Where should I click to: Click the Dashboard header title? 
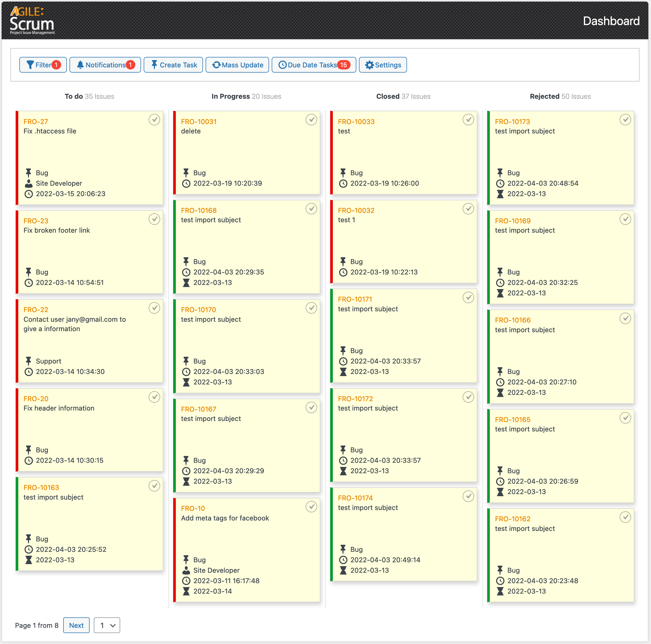click(x=611, y=21)
